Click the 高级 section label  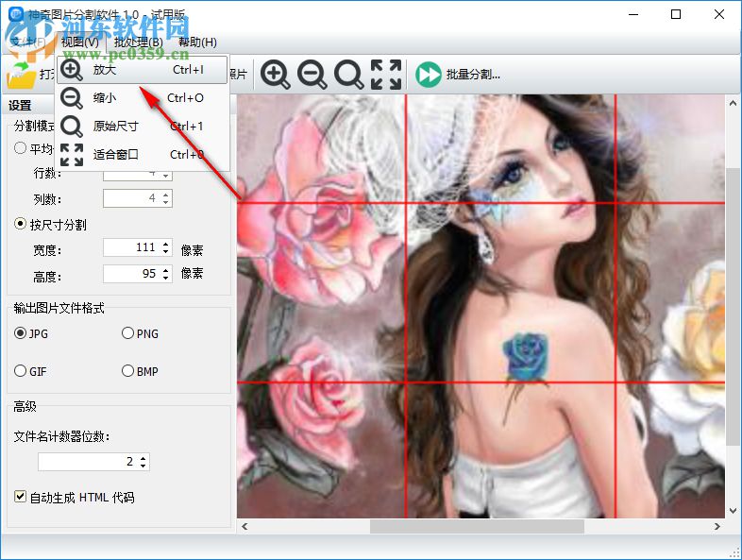click(25, 406)
